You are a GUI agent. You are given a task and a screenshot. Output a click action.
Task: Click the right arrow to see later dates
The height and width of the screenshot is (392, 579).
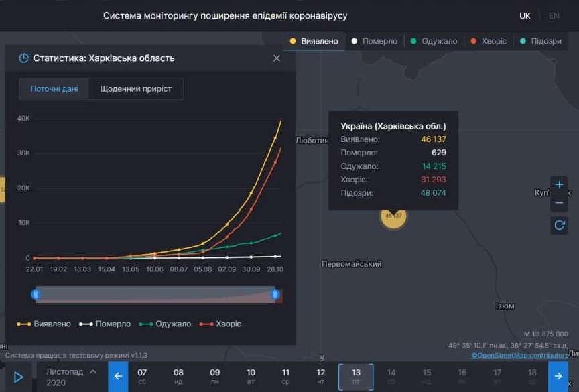[x=558, y=377]
